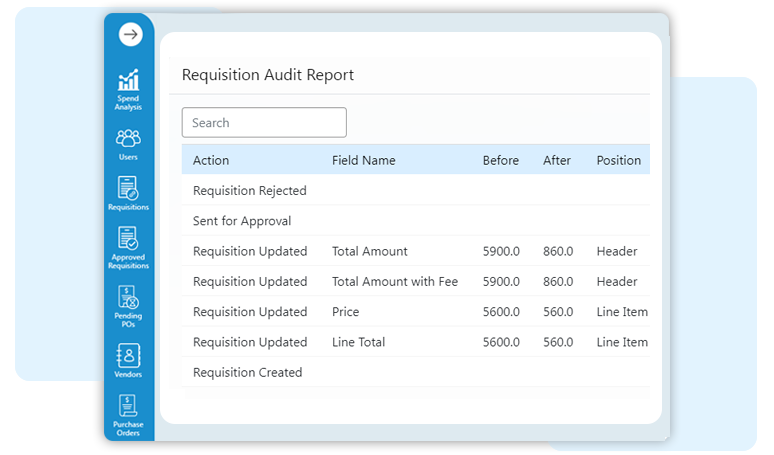Viewport: 774px width, 455px height.
Task: Open Spend Analysis from the sidebar
Action: pyautogui.click(x=128, y=88)
